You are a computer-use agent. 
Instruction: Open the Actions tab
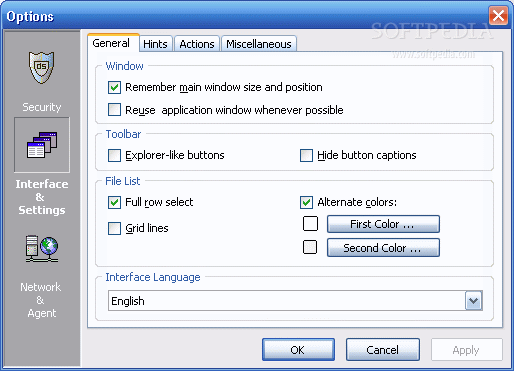(x=197, y=44)
